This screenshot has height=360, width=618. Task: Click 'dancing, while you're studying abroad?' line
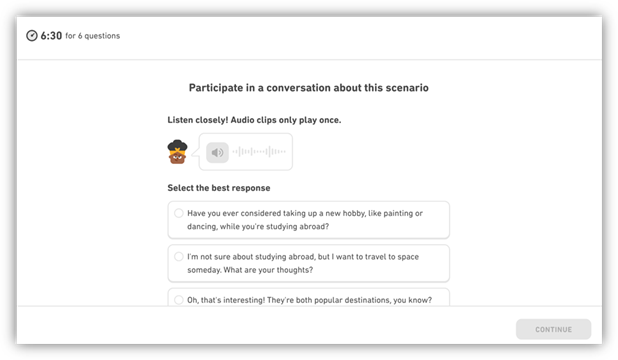258,227
